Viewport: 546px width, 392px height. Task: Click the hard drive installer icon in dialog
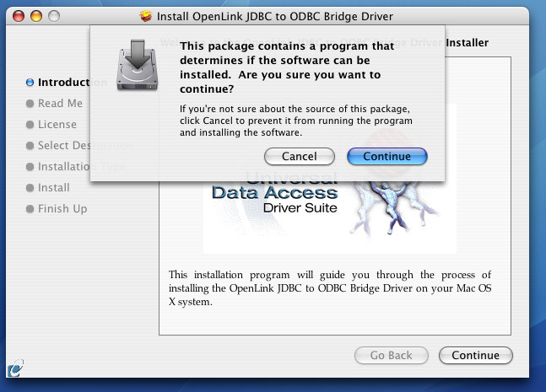138,66
